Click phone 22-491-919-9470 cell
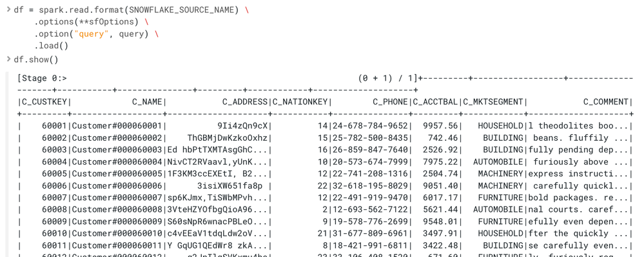Viewport: 644px width, 257px height. pos(370,198)
